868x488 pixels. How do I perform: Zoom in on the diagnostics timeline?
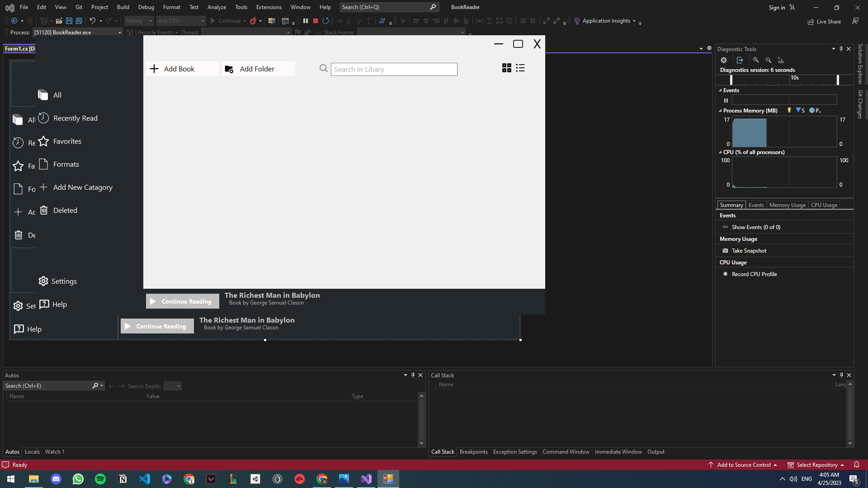[755, 60]
